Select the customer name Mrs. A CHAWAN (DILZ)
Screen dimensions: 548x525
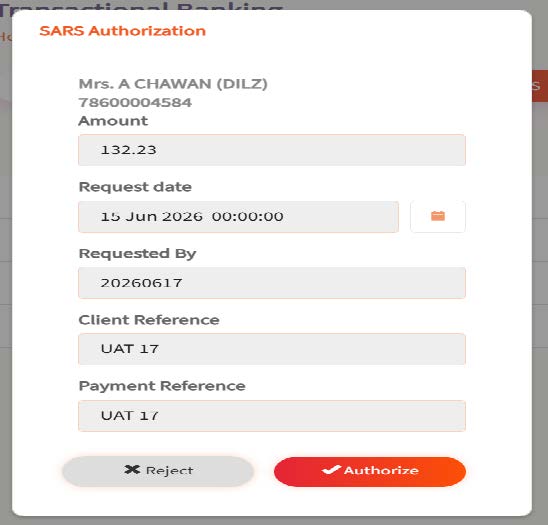[173, 84]
